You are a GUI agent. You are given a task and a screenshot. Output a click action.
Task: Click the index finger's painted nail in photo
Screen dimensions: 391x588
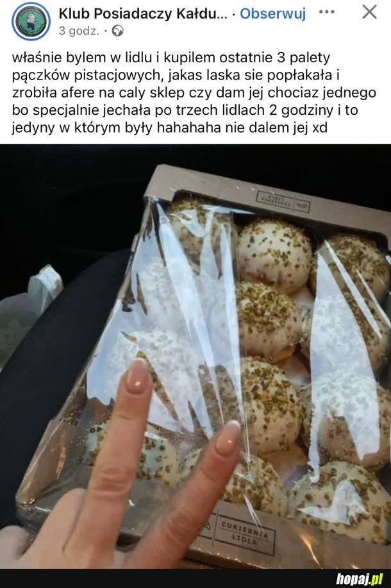click(x=227, y=438)
